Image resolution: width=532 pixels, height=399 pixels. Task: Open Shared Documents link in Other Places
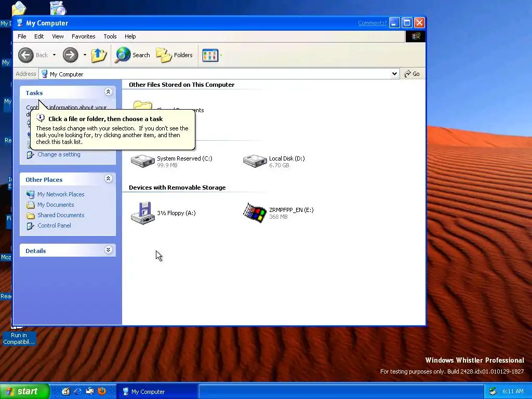[x=61, y=215]
